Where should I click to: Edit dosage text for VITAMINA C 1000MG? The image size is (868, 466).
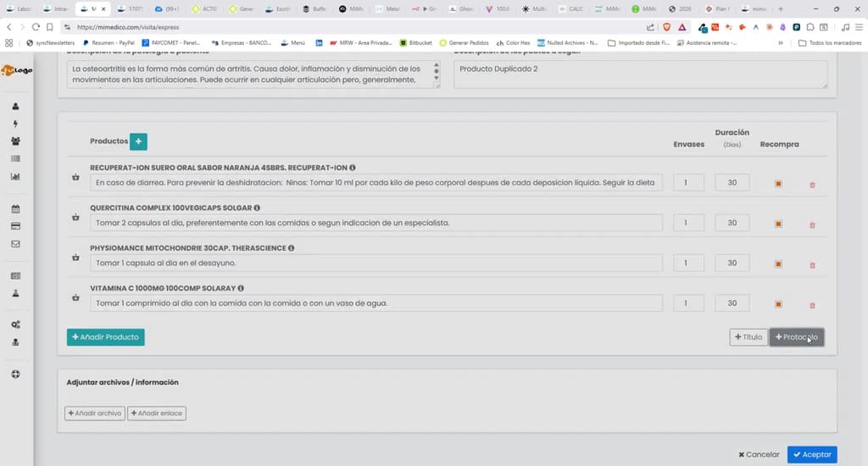pos(376,303)
